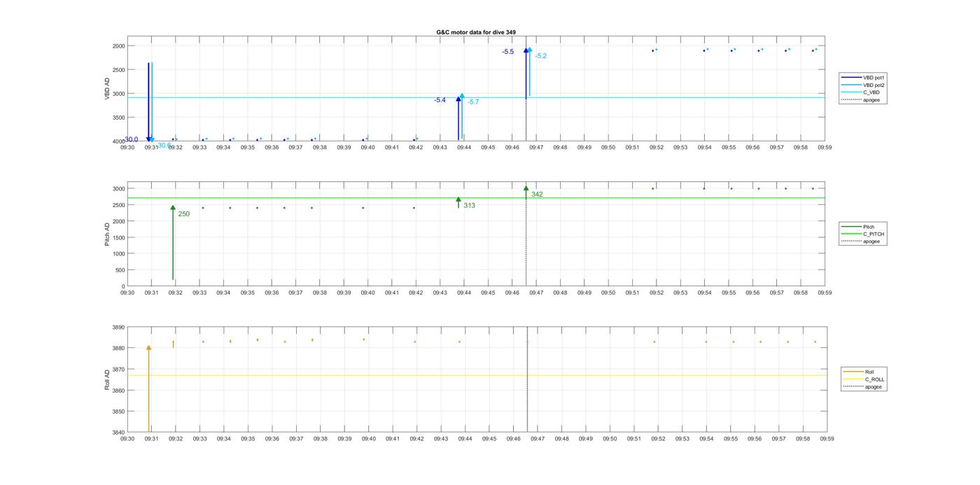The width and height of the screenshot is (980, 485).
Task: Click the light blue VBD arrow labeled -5.2
Action: pyautogui.click(x=530, y=71)
